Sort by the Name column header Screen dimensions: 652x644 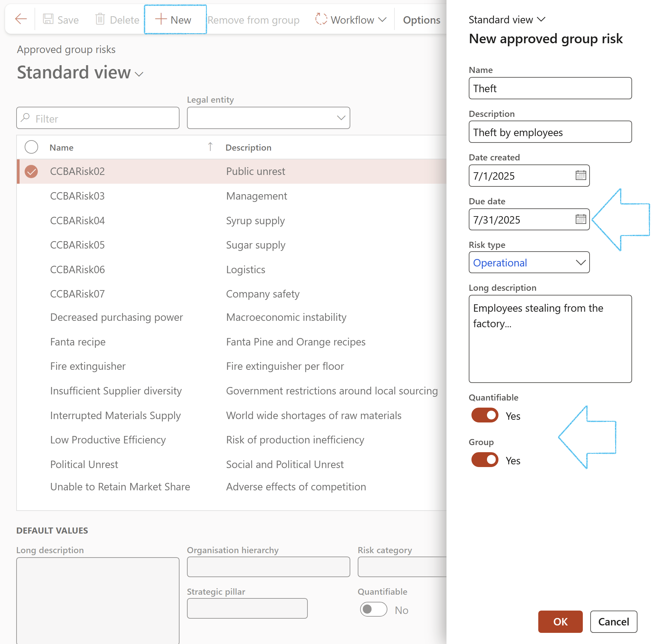(x=61, y=148)
